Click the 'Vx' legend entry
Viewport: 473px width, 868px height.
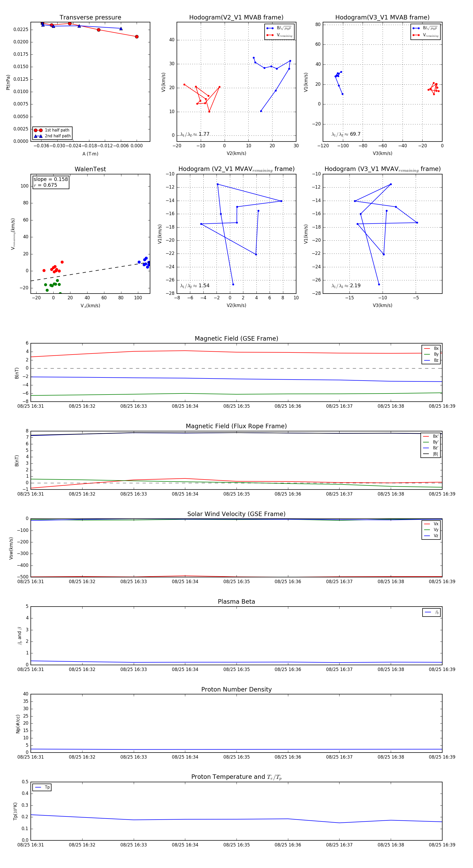[x=431, y=524]
